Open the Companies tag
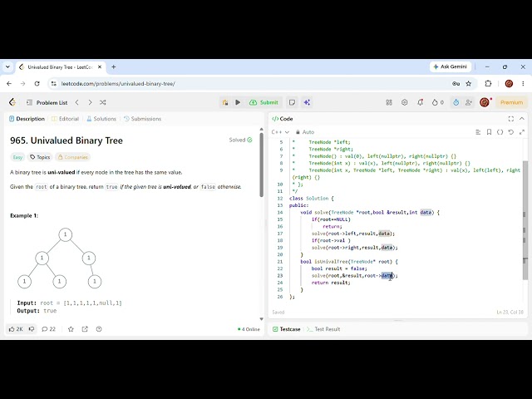Screen dimensions: 532x399 73,157
